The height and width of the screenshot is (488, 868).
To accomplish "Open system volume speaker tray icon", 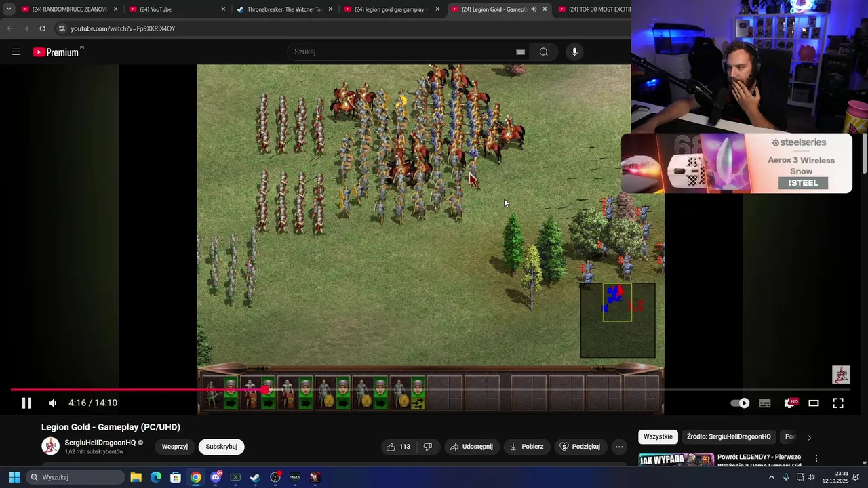I will click(x=811, y=477).
